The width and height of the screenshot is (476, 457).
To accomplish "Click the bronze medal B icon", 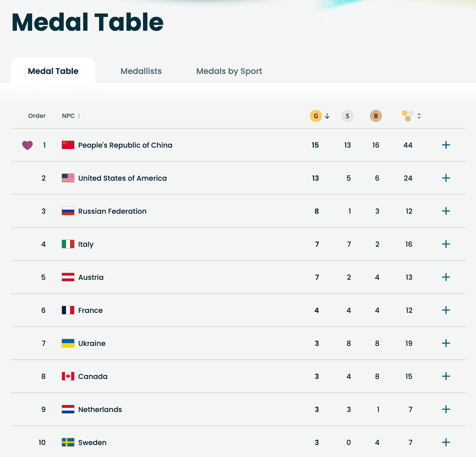I will pos(376,116).
